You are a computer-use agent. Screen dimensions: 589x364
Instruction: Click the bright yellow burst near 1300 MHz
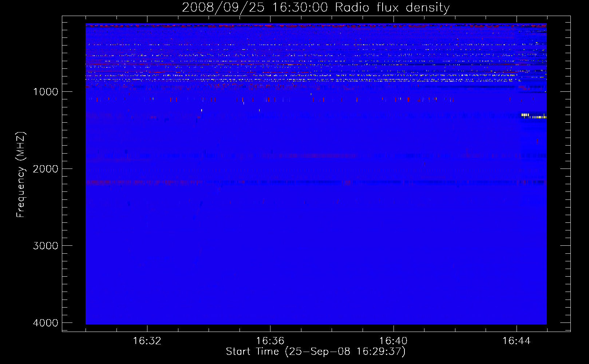[534, 116]
